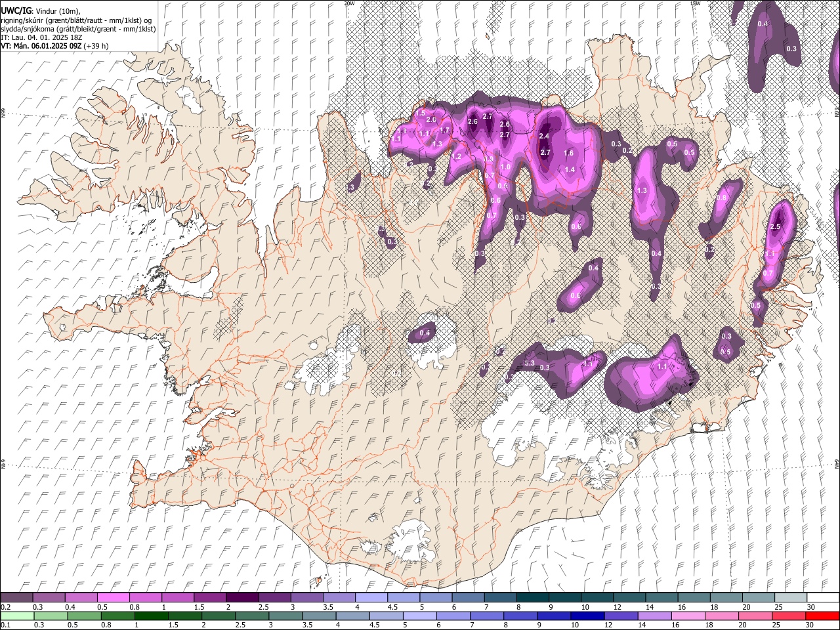Click the '2.4' snowfall value on the map
Screen dimensions: 840x630
543,136
